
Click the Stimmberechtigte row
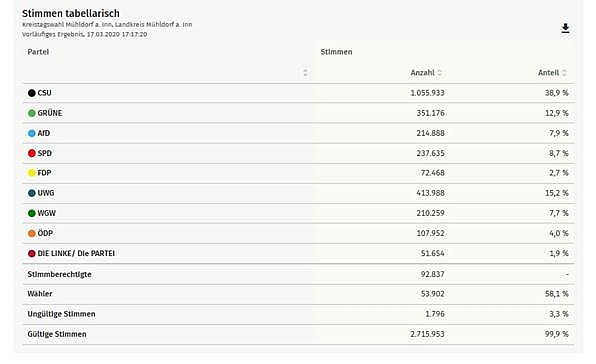point(298,274)
